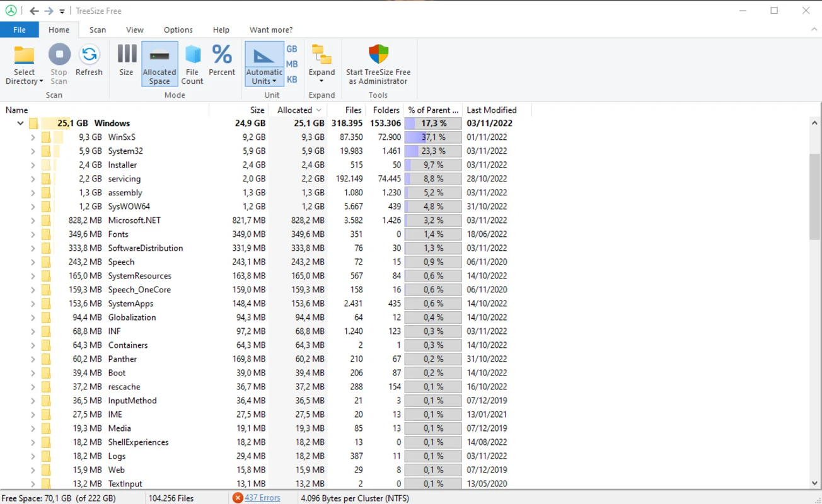Click the % of Parent bar for System32
The image size is (822, 504).
click(432, 151)
